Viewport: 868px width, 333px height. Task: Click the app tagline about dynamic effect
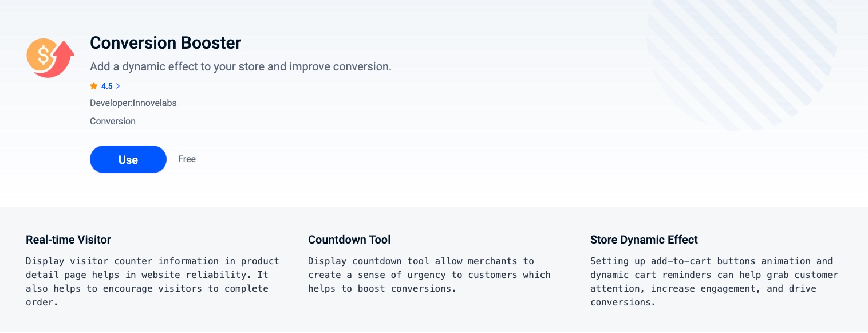pos(240,66)
